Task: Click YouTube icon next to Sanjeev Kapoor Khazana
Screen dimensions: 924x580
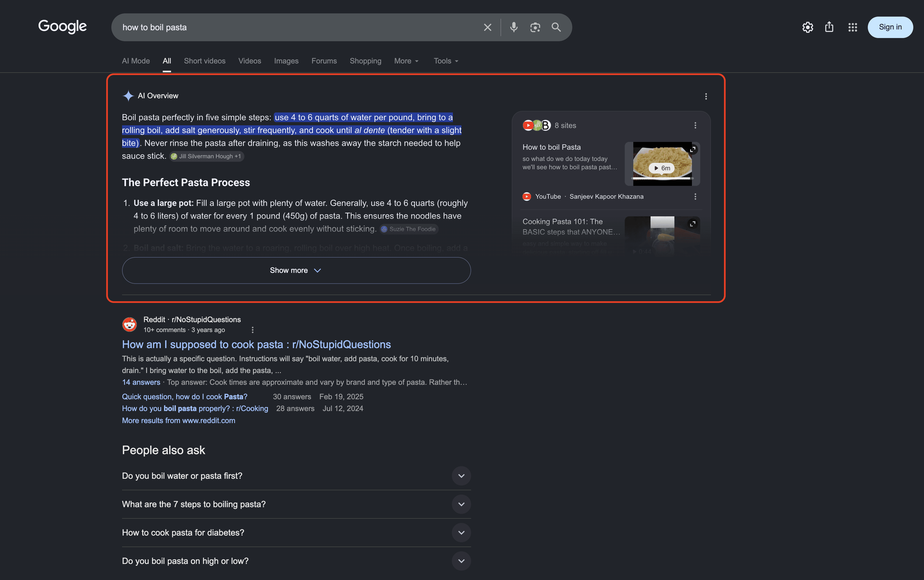Action: [527, 196]
